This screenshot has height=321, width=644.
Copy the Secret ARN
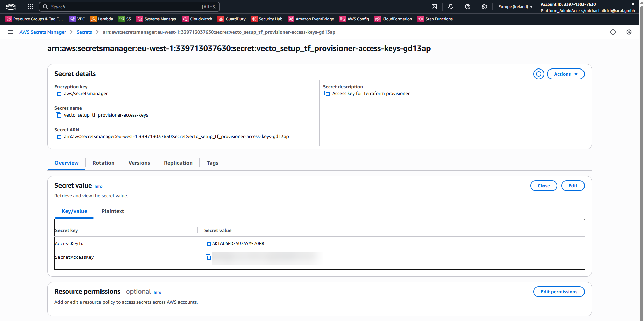(58, 136)
